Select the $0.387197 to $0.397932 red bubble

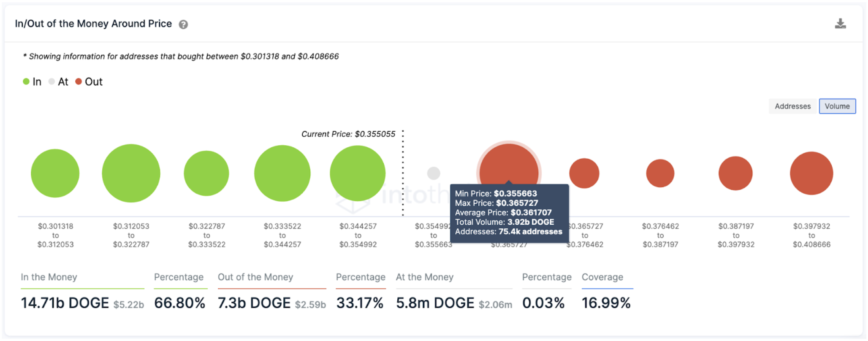735,173
